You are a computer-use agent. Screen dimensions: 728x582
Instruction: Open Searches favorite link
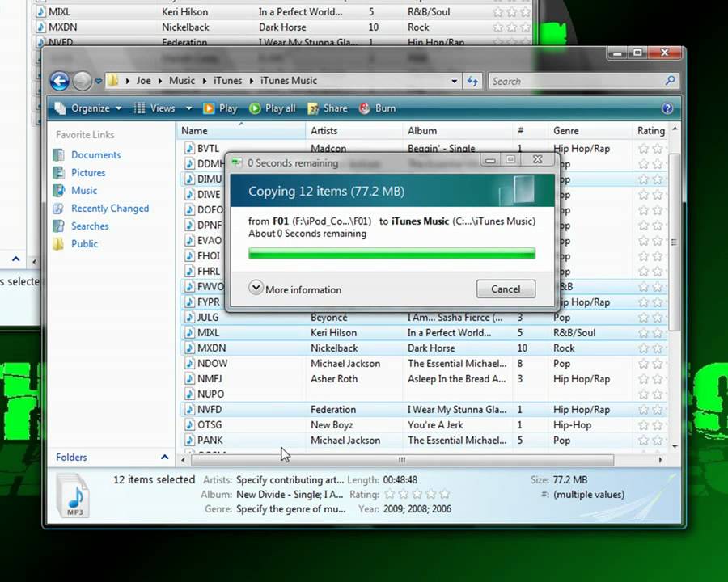(90, 226)
